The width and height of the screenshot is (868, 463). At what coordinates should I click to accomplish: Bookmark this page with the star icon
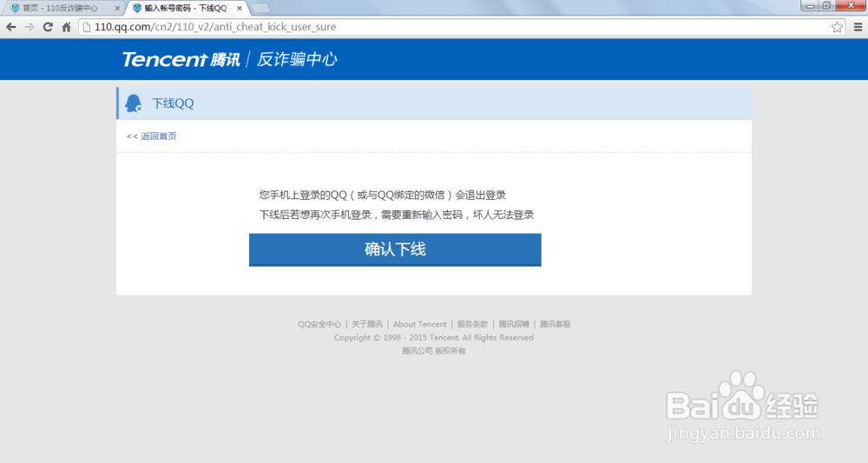(x=837, y=27)
